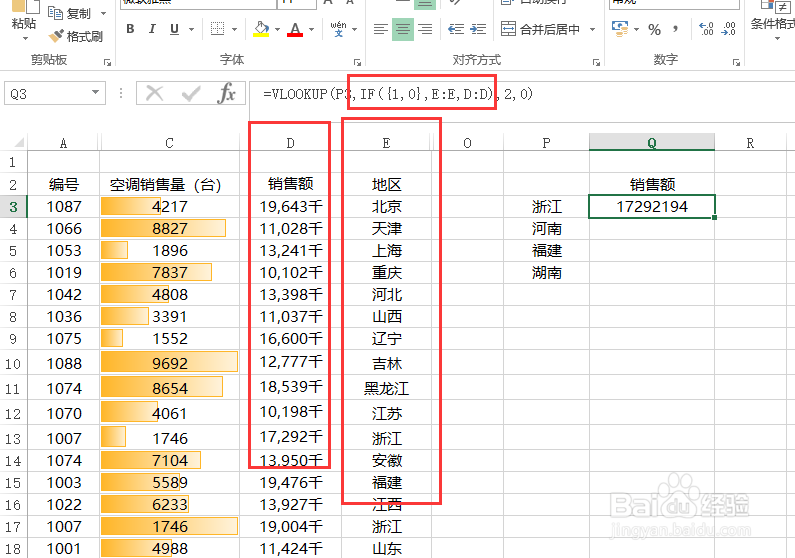The width and height of the screenshot is (795, 558).
Task: Apply percent style
Action: (x=655, y=29)
